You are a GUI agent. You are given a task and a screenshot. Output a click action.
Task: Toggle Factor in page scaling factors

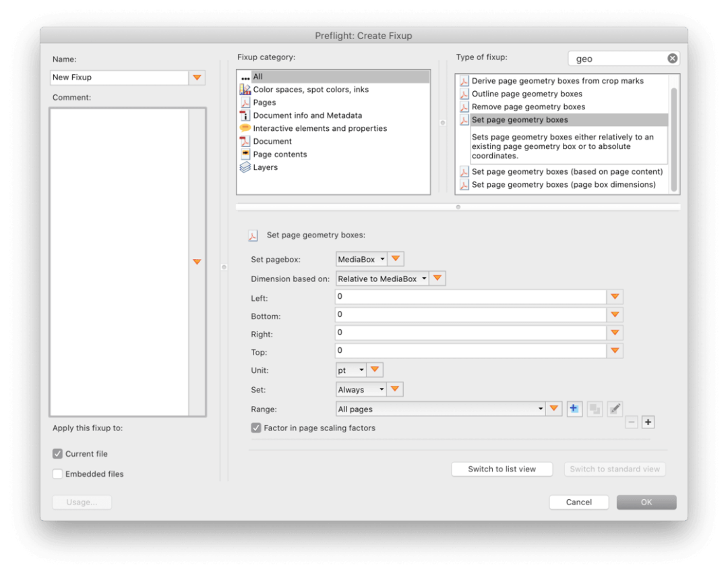pos(256,428)
